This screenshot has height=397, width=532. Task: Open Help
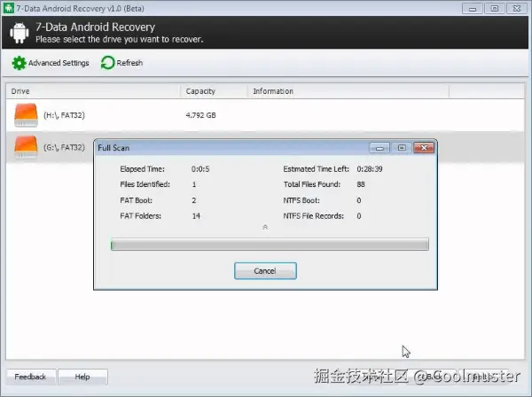82,377
